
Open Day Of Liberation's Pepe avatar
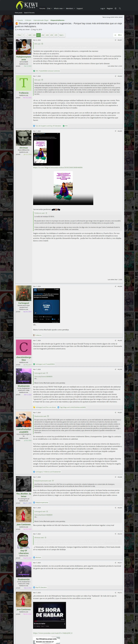pos(24,541)
